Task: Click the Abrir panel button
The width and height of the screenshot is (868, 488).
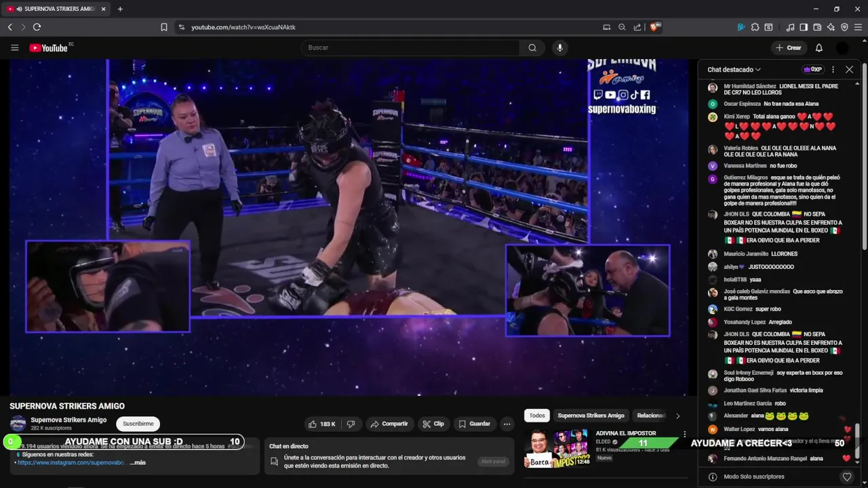Action: [493, 462]
